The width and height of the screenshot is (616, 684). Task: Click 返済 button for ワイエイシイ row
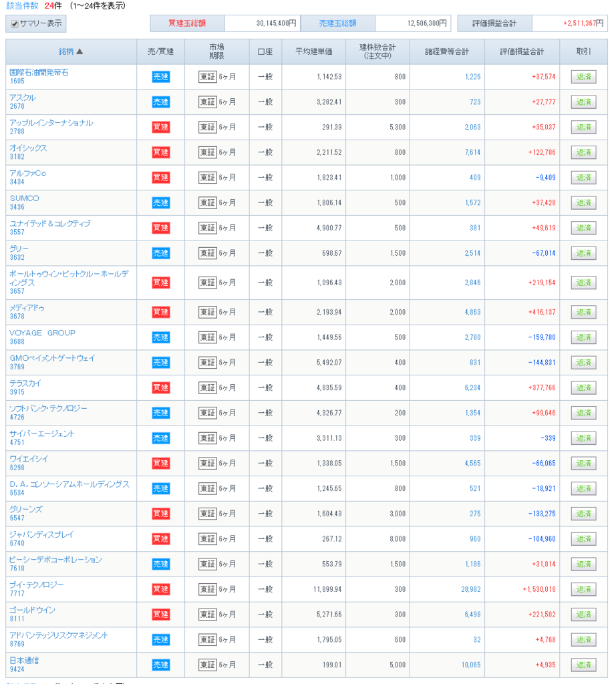[583, 464]
